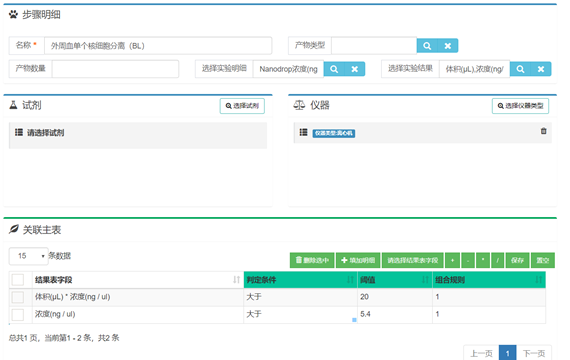Click the 添加明细 button

click(x=358, y=260)
